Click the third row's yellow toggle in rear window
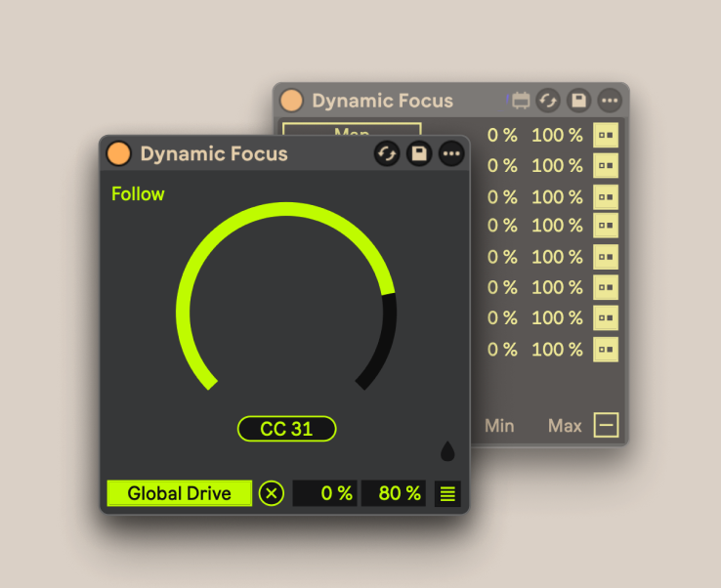The image size is (721, 588). point(606,197)
